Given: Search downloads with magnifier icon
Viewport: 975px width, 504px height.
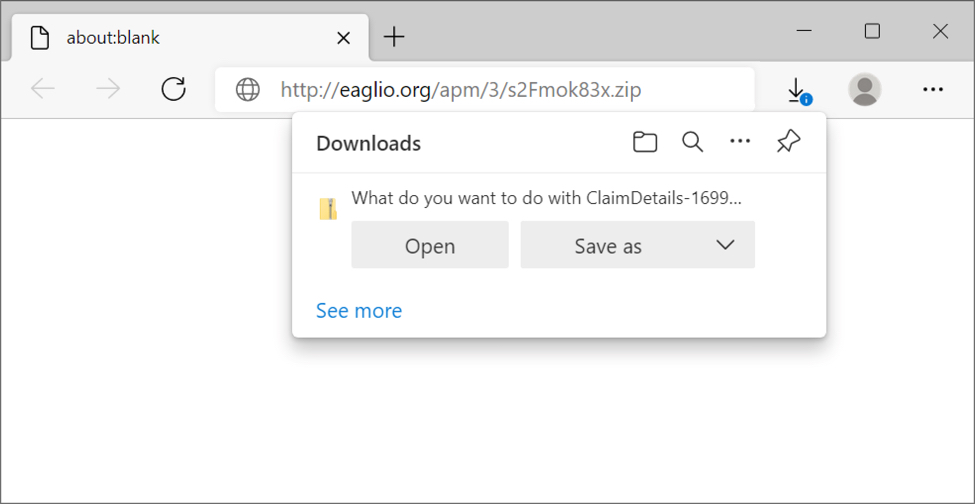Looking at the screenshot, I should 692,143.
